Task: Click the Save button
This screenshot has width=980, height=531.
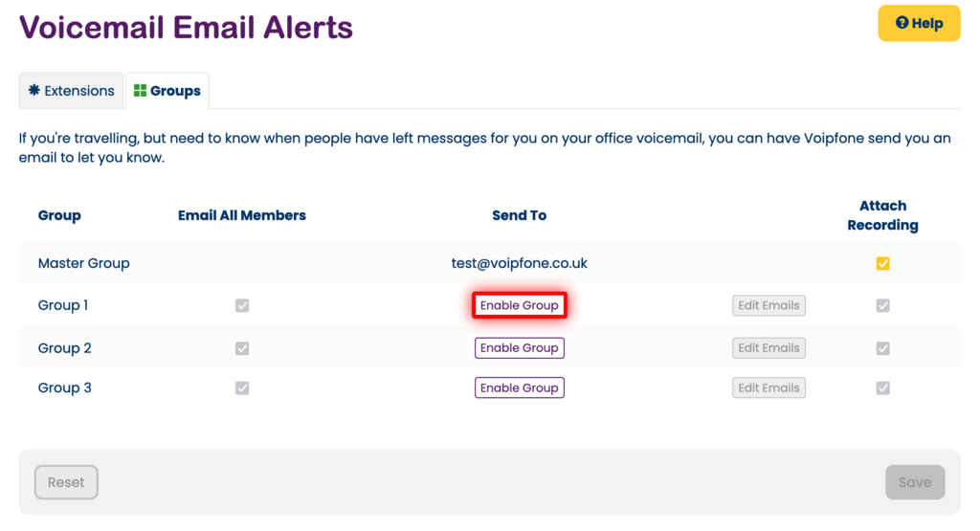Action: 914,482
